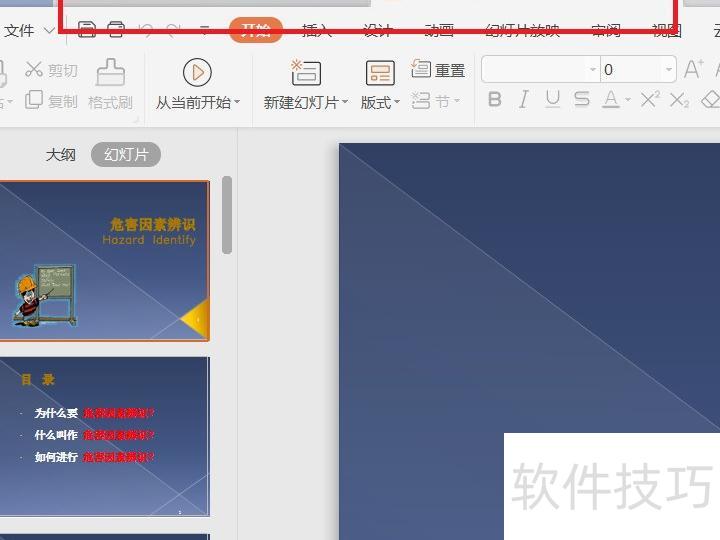
Task: Select the 幻灯片 slides pane tab
Action: click(126, 155)
